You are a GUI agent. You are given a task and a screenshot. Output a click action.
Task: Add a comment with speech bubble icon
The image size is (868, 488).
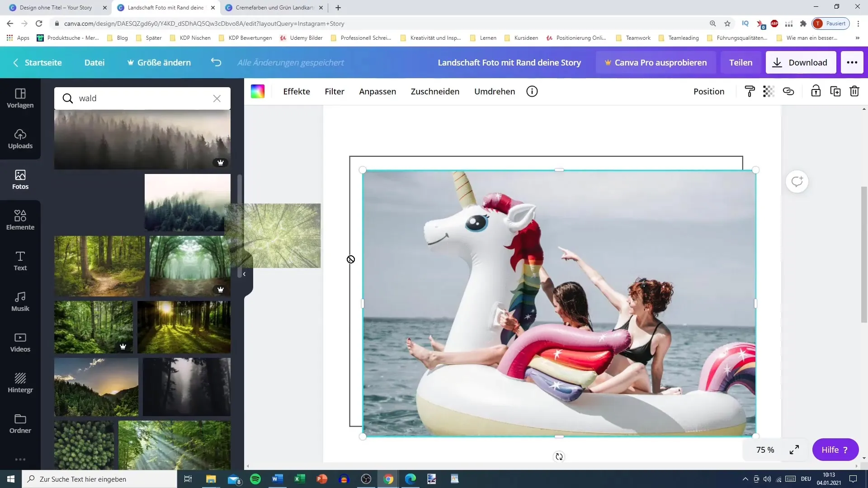click(797, 182)
